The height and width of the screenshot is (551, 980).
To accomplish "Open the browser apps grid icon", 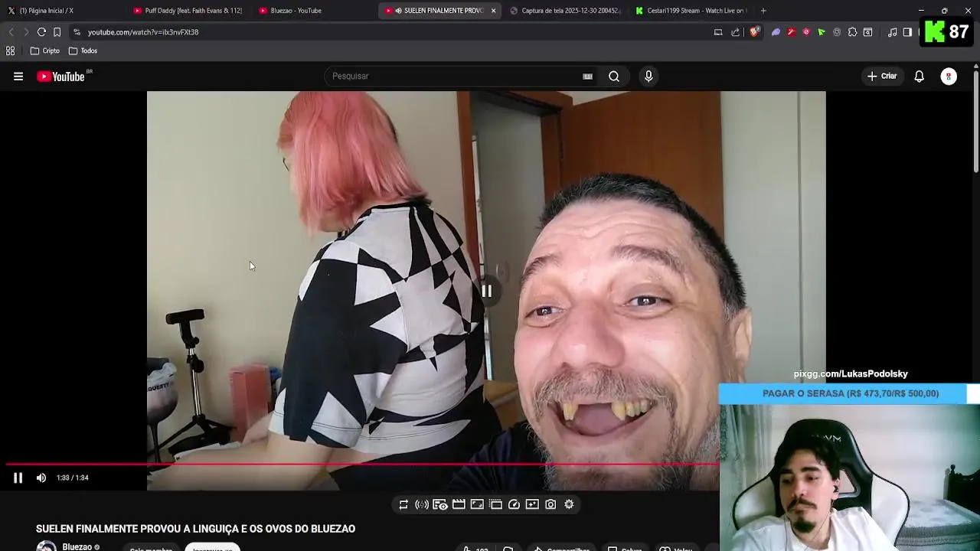I will pyautogui.click(x=10, y=51).
